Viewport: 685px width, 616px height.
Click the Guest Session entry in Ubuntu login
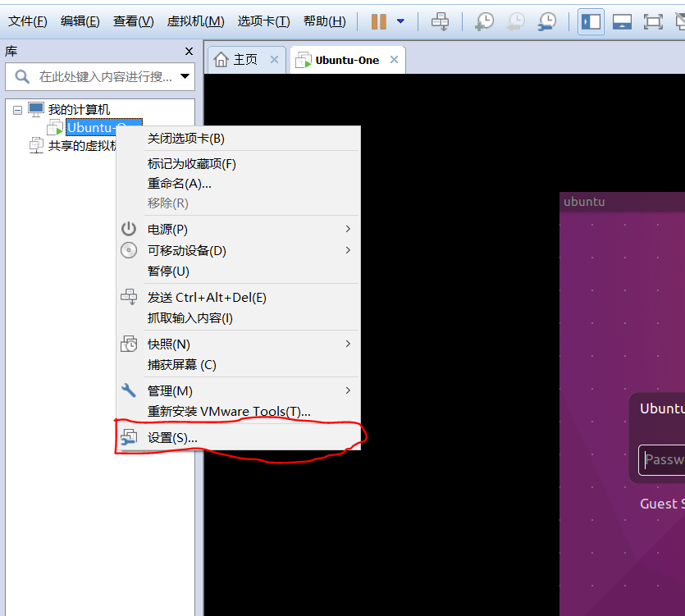tap(662, 504)
